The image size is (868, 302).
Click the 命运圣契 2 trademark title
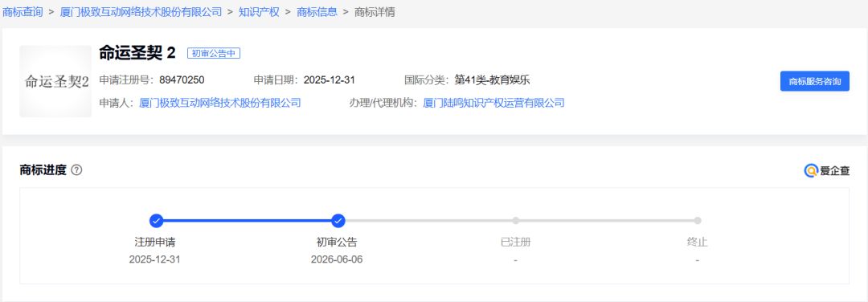click(137, 53)
